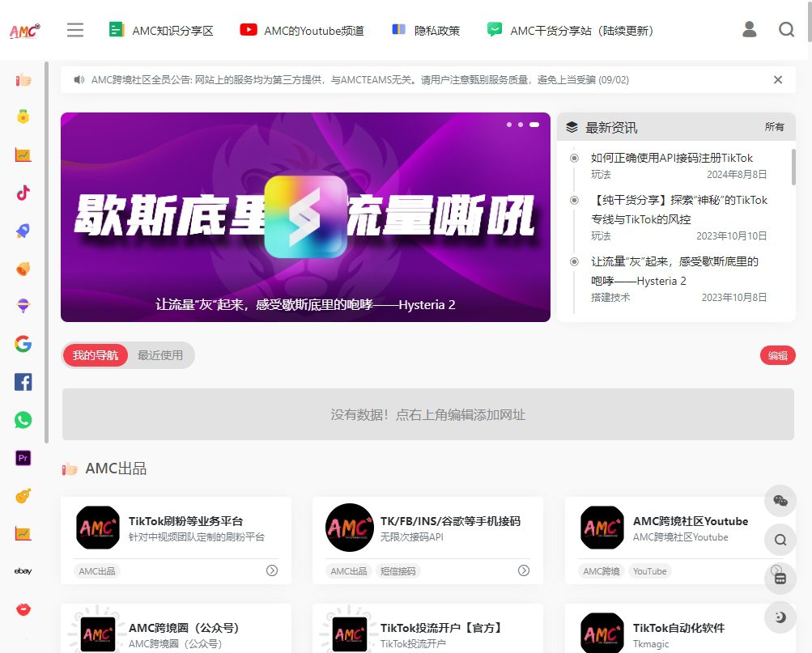The height and width of the screenshot is (653, 812).
Task: Open article 如何正确使用API接码注册TikTok
Action: coord(672,158)
